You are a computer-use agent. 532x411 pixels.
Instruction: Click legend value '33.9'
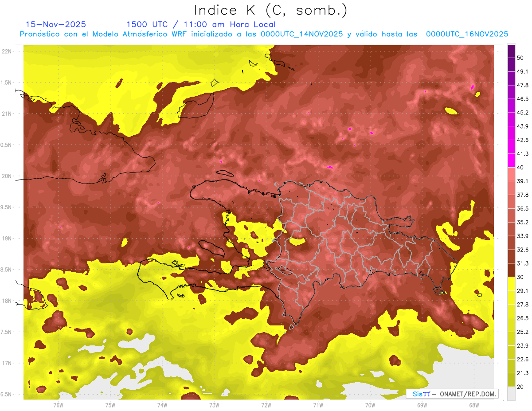[x=523, y=236]
